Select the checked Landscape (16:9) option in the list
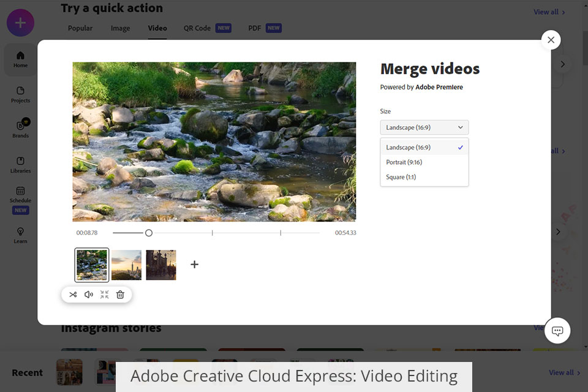Viewport: 588px width, 392px height. (x=424, y=148)
